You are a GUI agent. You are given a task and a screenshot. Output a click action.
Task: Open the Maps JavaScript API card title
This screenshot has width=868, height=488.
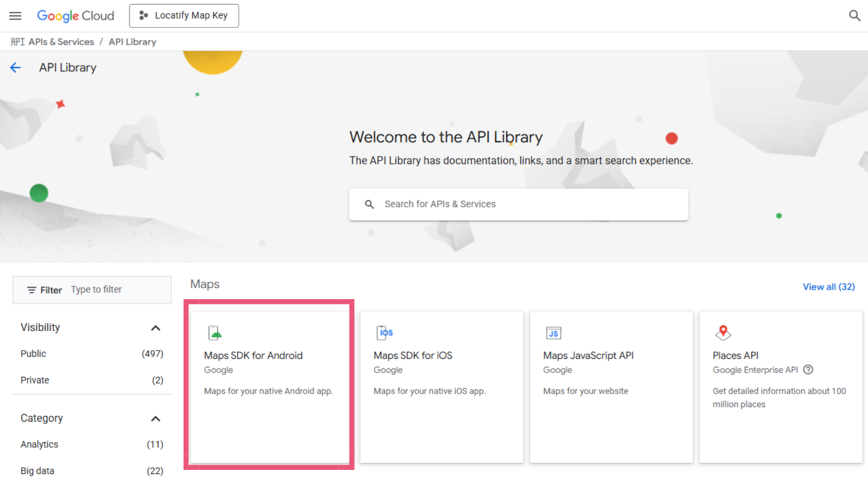click(588, 356)
